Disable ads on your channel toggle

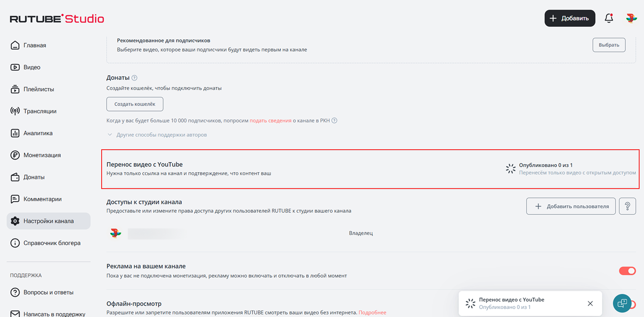pos(627,271)
